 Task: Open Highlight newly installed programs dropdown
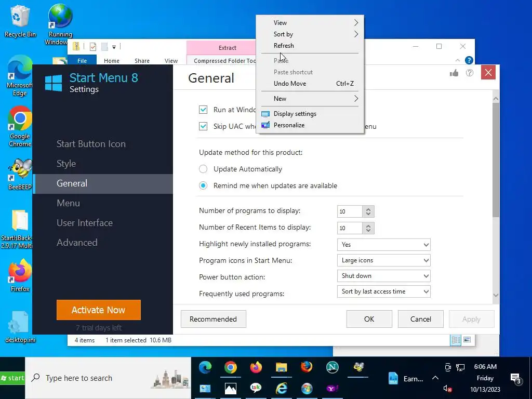[x=384, y=245]
